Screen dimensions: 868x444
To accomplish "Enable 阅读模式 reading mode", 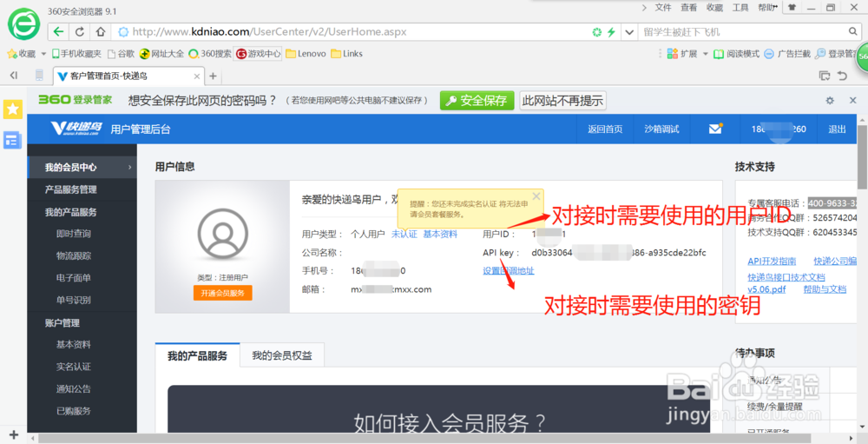I will tap(736, 54).
